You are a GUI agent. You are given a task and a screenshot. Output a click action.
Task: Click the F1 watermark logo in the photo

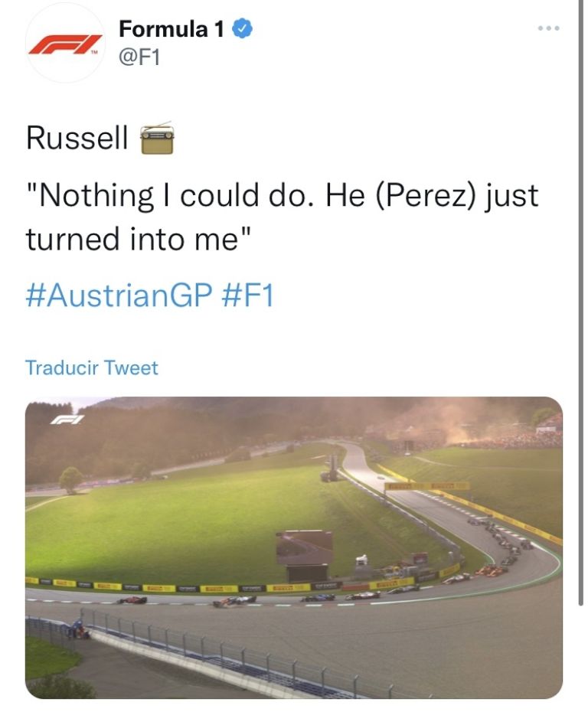pos(67,419)
